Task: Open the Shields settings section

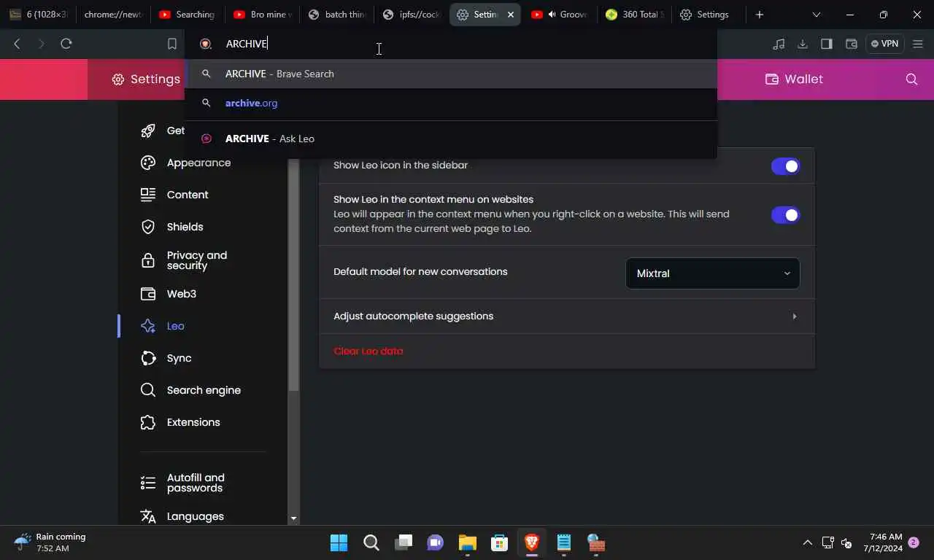Action: click(185, 227)
